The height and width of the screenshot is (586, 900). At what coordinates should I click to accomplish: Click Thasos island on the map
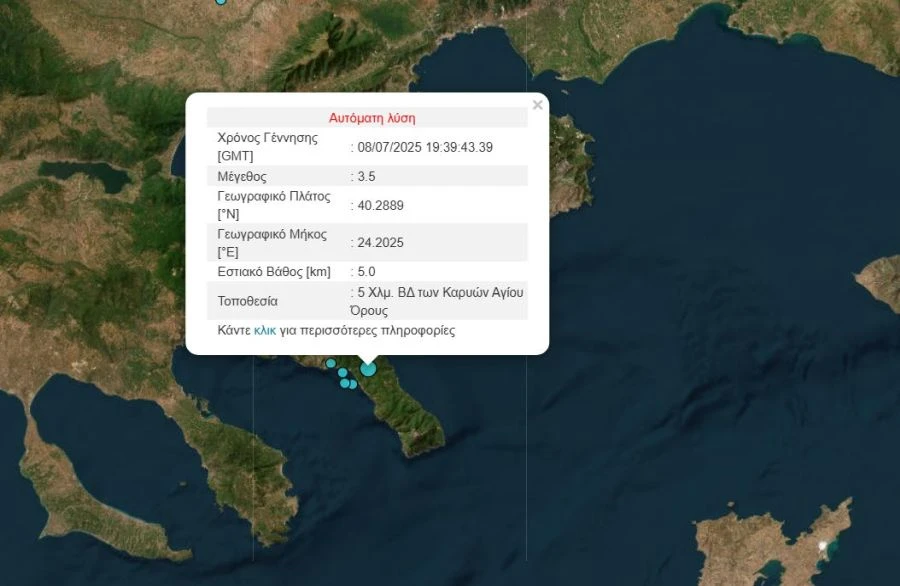click(570, 150)
